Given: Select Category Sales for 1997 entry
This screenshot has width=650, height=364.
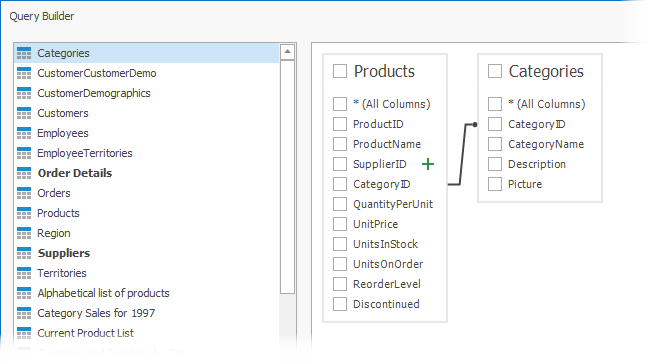Looking at the screenshot, I should [147, 313].
